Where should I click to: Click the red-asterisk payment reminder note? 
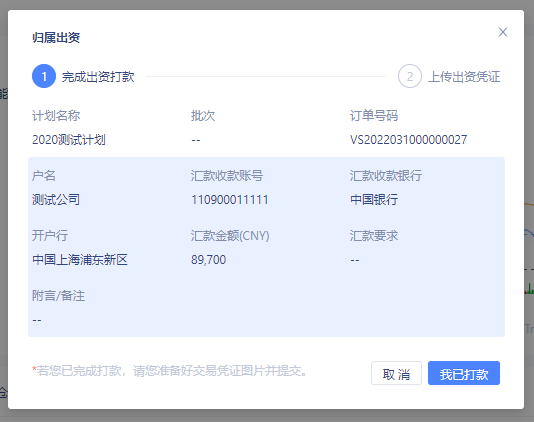[x=169, y=371]
